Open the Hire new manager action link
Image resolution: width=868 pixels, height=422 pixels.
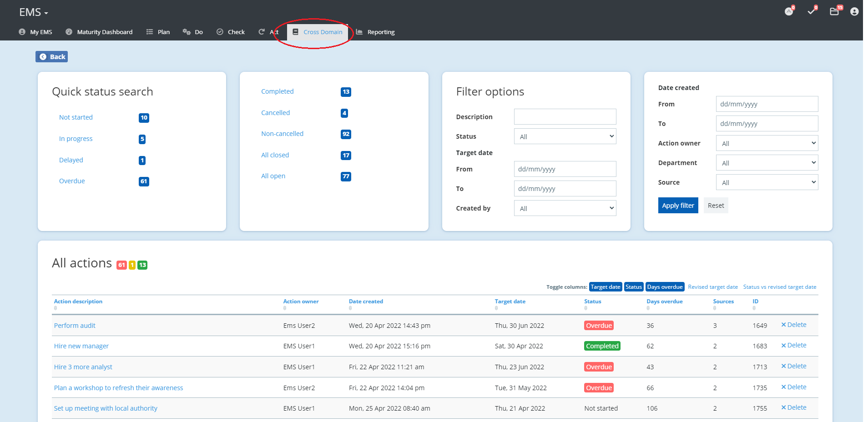81,346
